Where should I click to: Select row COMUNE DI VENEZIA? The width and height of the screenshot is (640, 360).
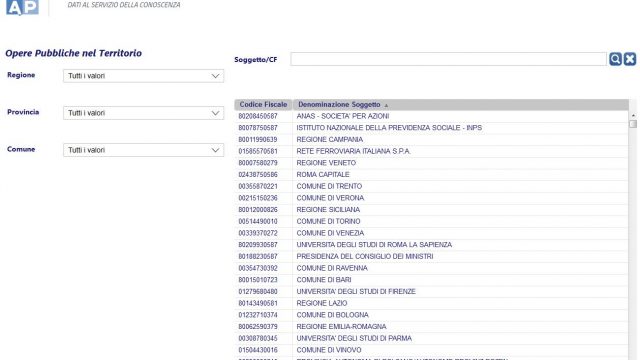coord(431,233)
